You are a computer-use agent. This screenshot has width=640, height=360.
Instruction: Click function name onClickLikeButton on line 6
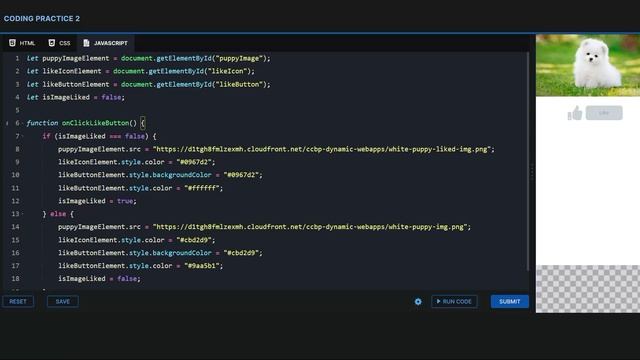pyautogui.click(x=96, y=123)
